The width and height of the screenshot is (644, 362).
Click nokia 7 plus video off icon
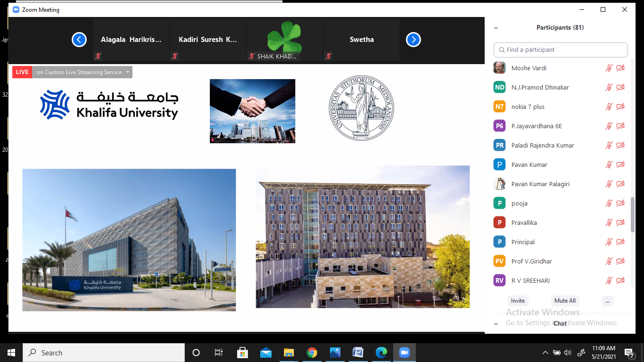point(620,107)
